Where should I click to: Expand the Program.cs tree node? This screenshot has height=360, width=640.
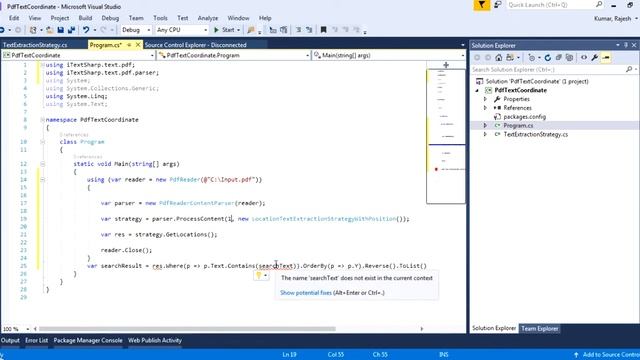485,126
